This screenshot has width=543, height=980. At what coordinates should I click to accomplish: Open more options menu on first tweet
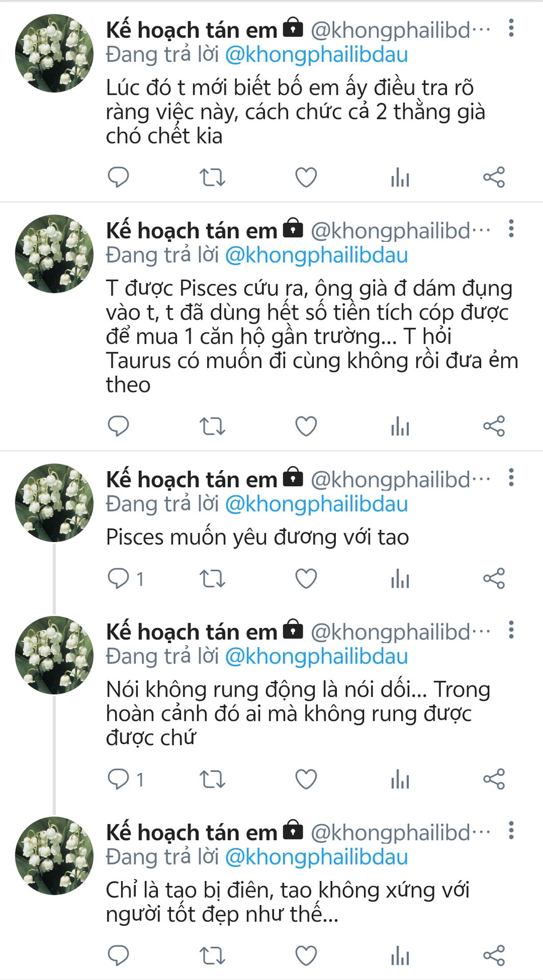point(511,28)
